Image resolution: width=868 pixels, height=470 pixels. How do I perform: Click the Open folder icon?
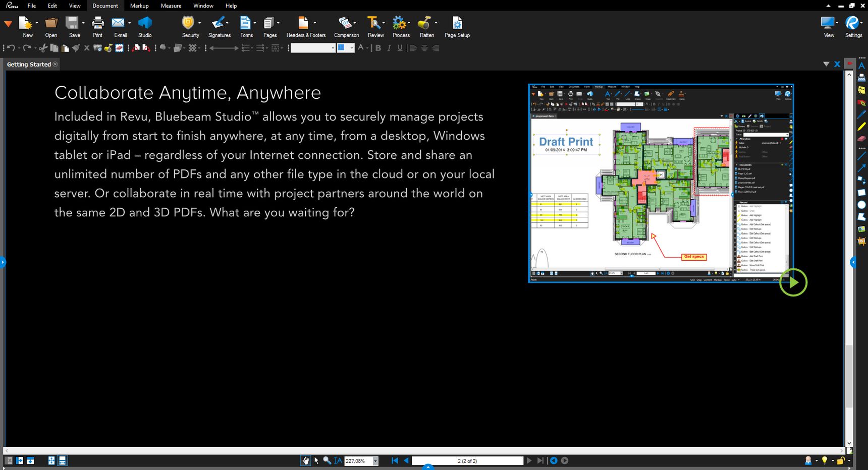click(x=51, y=23)
